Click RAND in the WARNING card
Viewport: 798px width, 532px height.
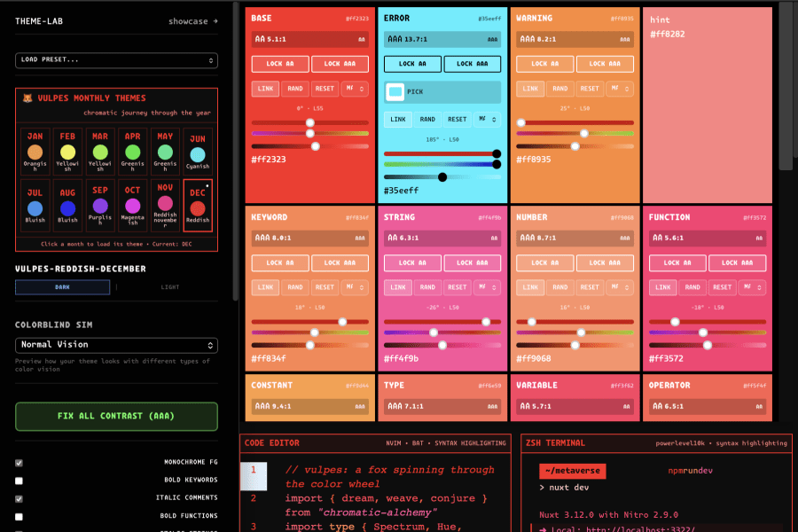click(x=559, y=89)
